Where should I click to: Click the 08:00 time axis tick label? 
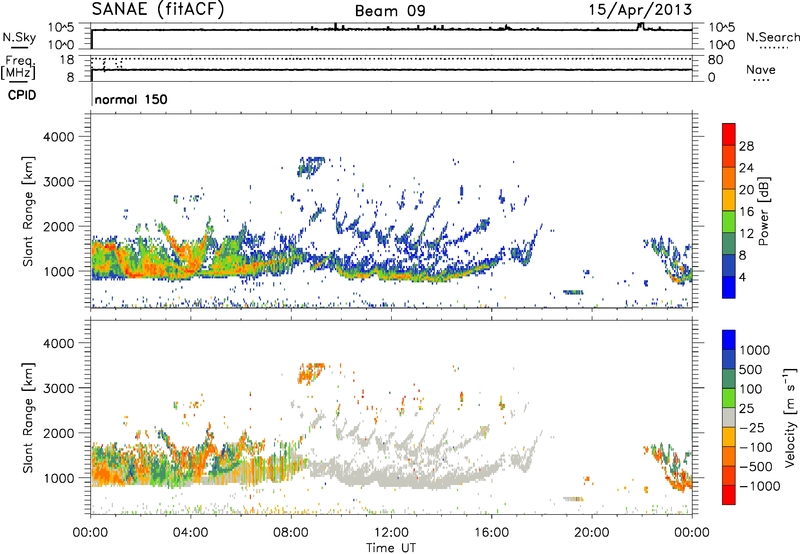[291, 533]
